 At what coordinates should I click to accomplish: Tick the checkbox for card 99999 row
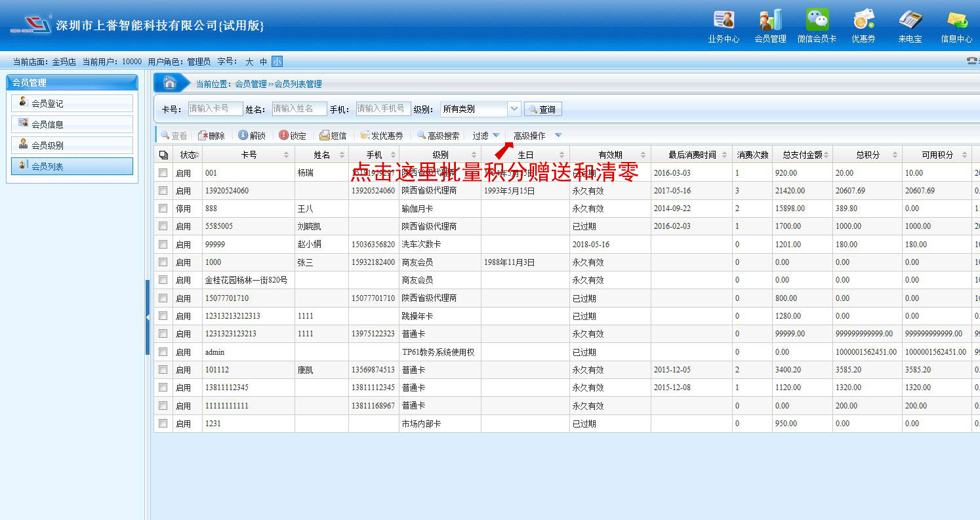click(163, 244)
